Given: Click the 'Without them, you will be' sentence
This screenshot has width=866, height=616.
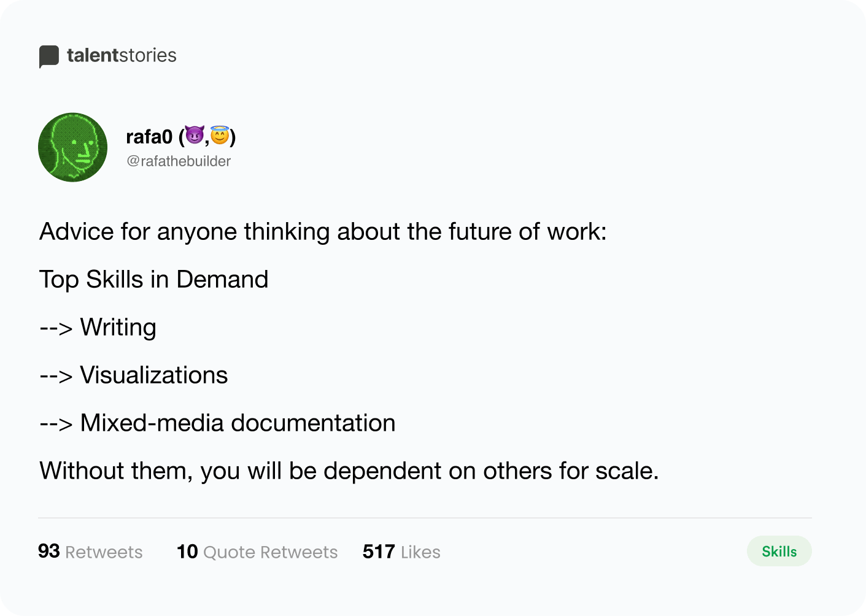Looking at the screenshot, I should (349, 471).
